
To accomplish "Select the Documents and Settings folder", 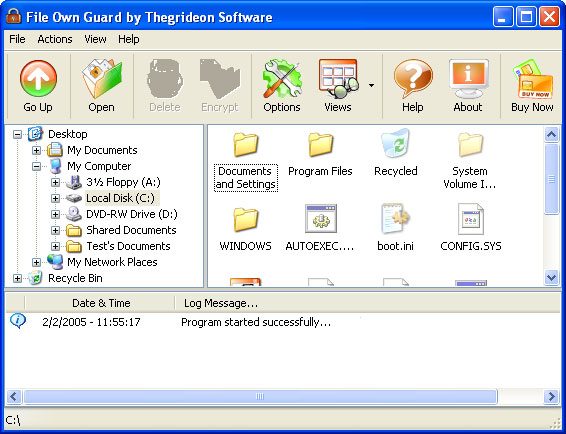I will click(x=246, y=144).
